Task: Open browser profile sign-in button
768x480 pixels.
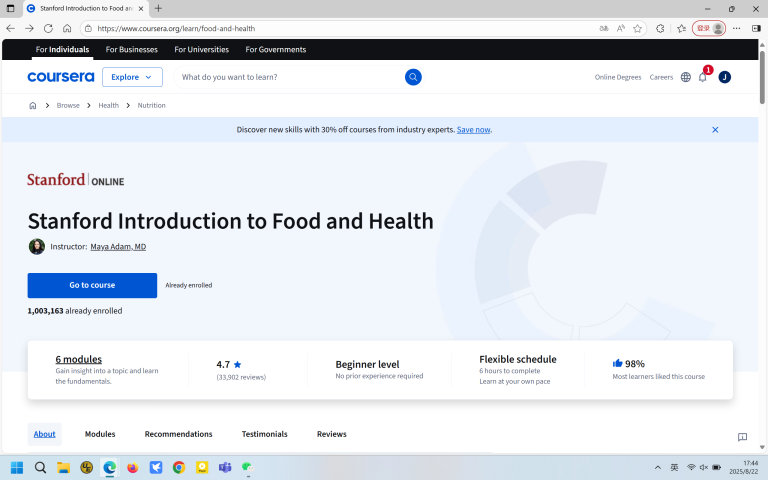Action: (x=709, y=28)
